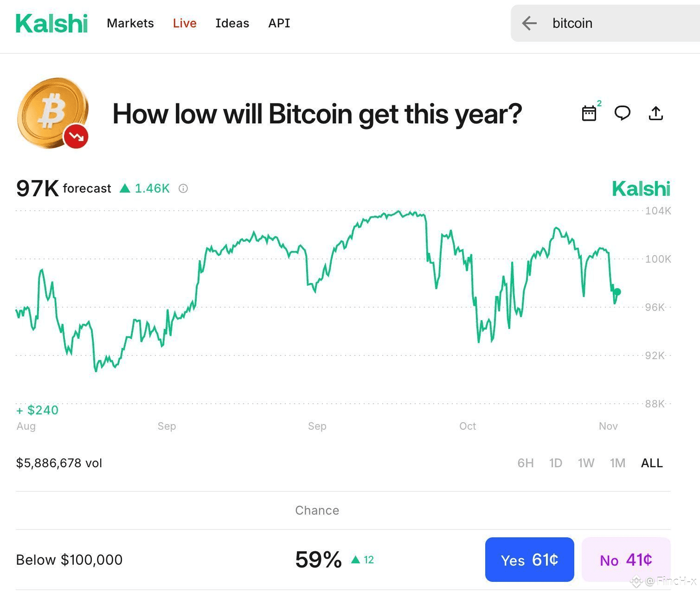
Task: Open the calendar events icon
Action: [x=589, y=113]
